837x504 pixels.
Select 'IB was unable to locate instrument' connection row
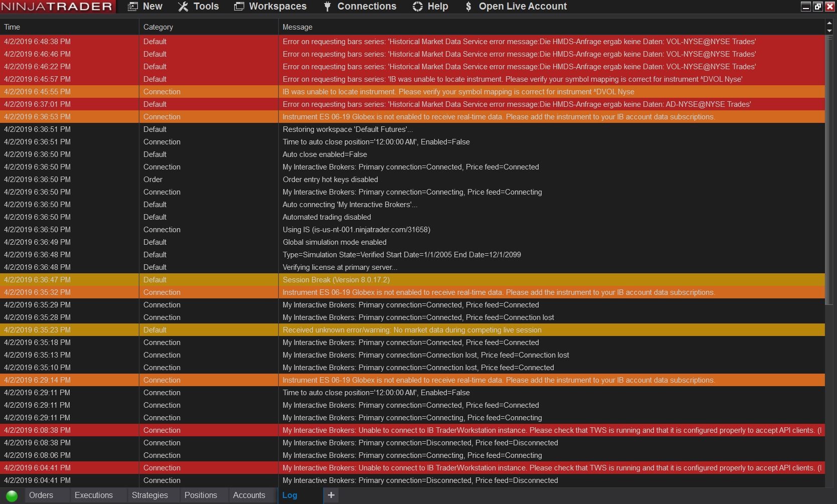412,92
